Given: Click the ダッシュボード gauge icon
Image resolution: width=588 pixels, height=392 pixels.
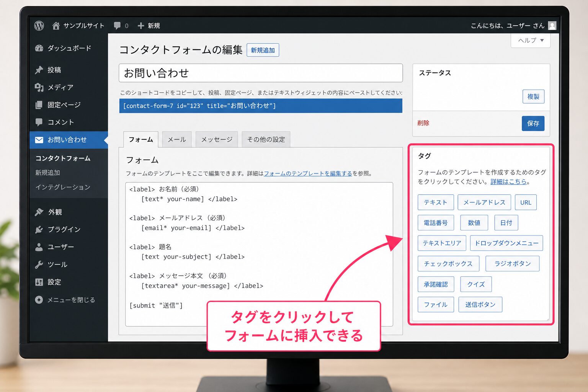Looking at the screenshot, I should click(x=39, y=48).
